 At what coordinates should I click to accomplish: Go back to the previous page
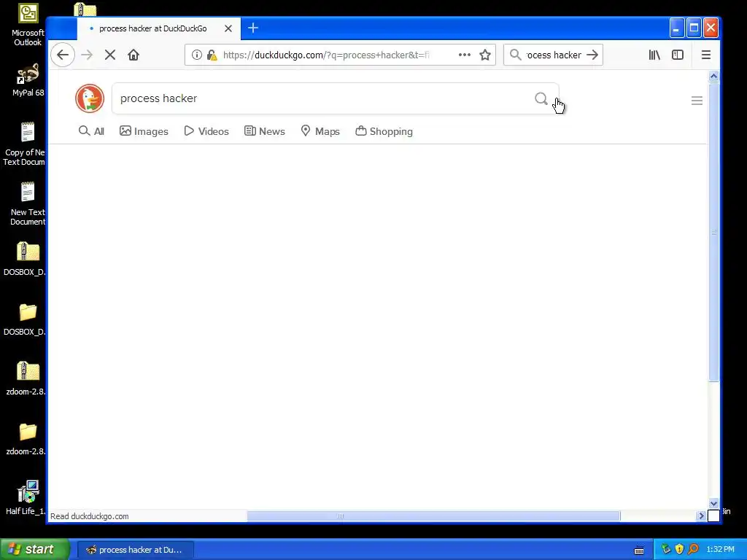point(63,55)
